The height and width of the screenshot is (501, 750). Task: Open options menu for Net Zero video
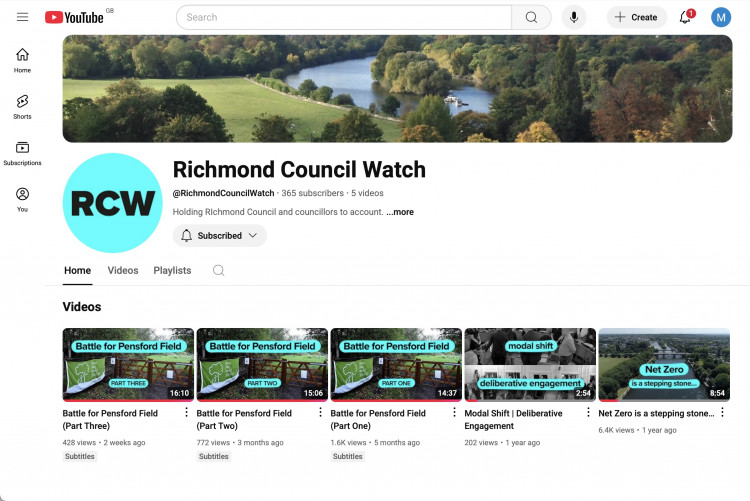722,412
